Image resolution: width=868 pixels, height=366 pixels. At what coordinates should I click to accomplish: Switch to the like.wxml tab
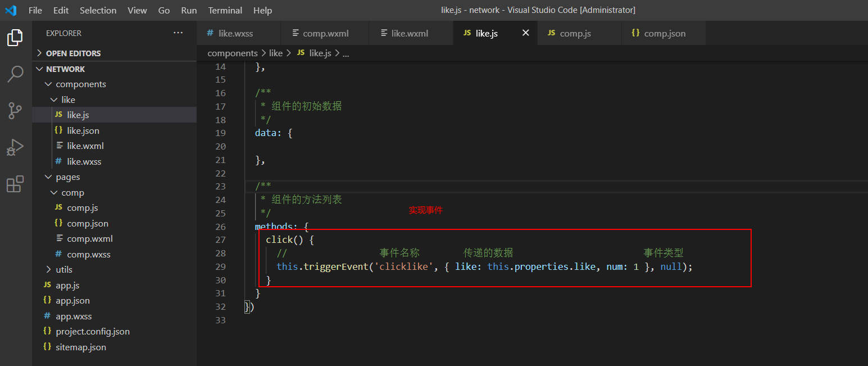(411, 33)
